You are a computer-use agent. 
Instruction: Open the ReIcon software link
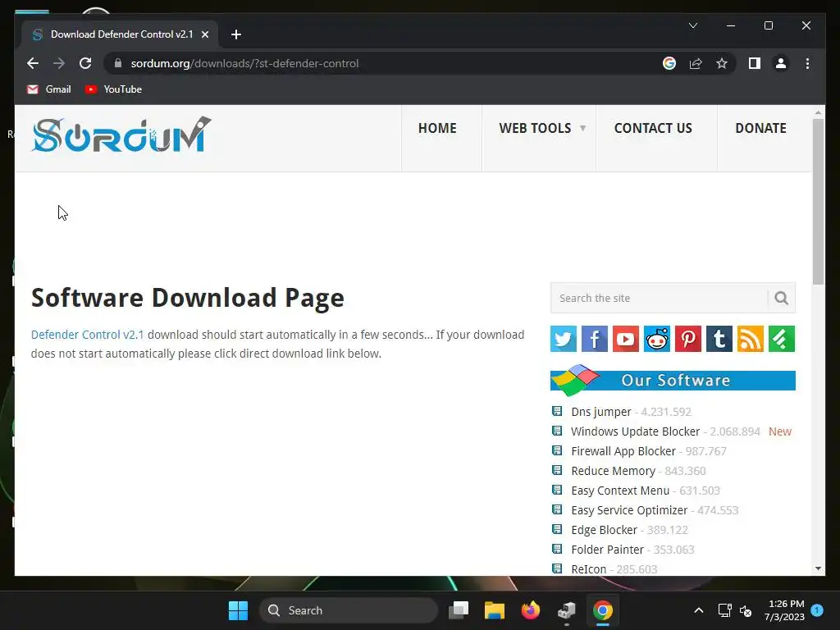coord(589,569)
